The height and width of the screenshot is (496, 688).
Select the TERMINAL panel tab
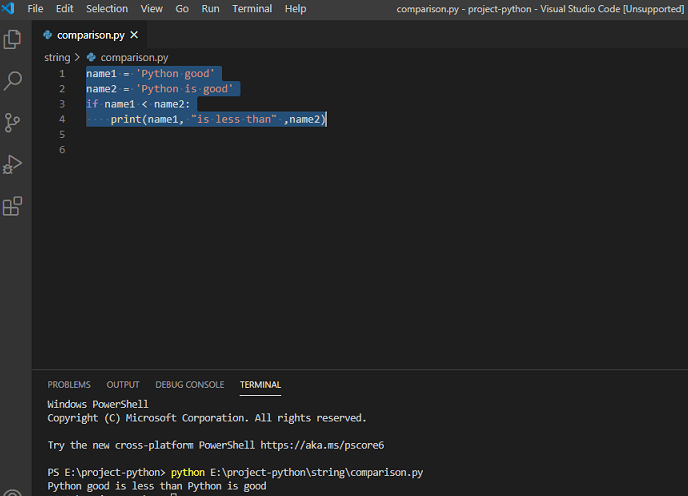(260, 385)
